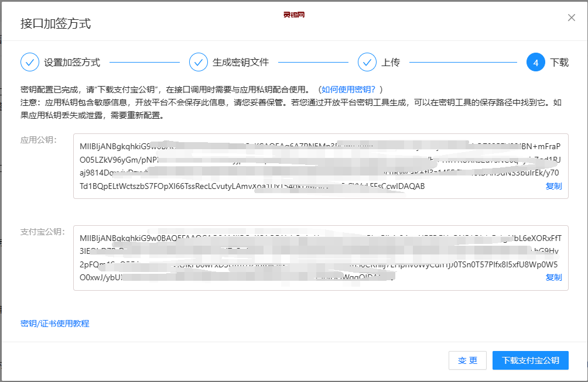Screen dimensions: 588x382
Task: Go to the 设置加签方式 step label
Action: 72,62
